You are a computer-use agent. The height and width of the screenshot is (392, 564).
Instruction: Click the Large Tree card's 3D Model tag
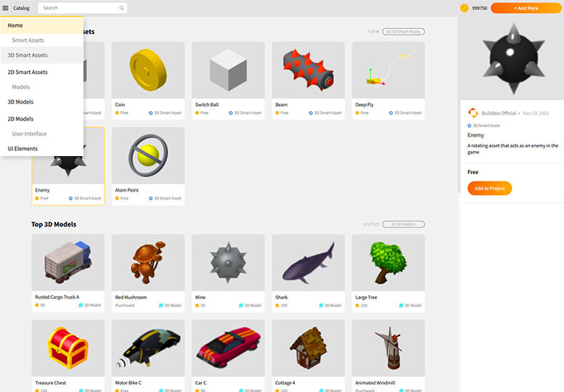pyautogui.click(x=410, y=306)
